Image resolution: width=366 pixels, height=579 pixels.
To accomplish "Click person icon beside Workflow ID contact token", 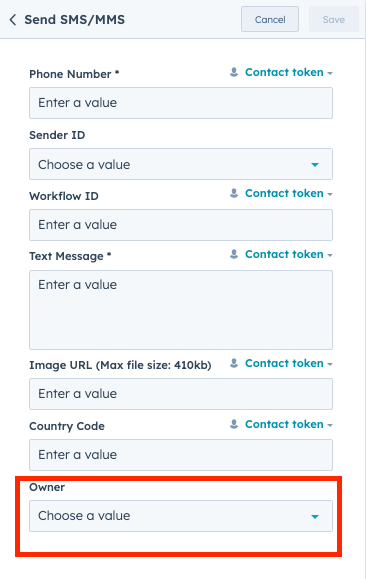I will pyautogui.click(x=234, y=193).
